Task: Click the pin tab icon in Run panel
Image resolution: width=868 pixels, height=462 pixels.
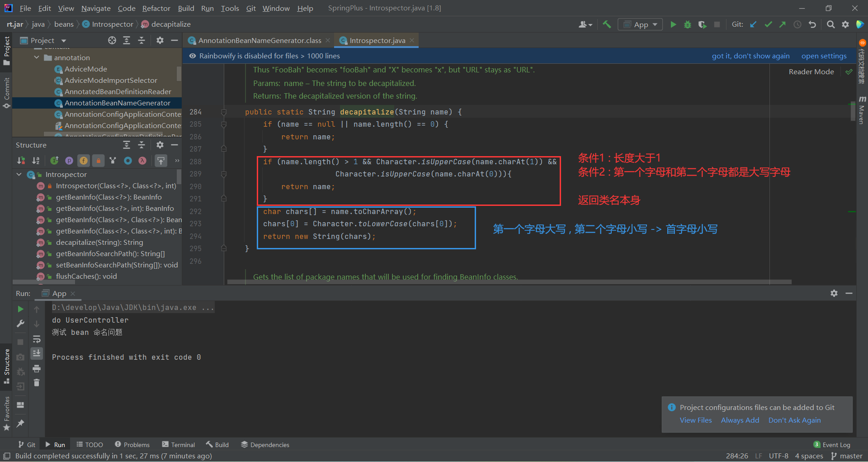Action: pos(20,424)
